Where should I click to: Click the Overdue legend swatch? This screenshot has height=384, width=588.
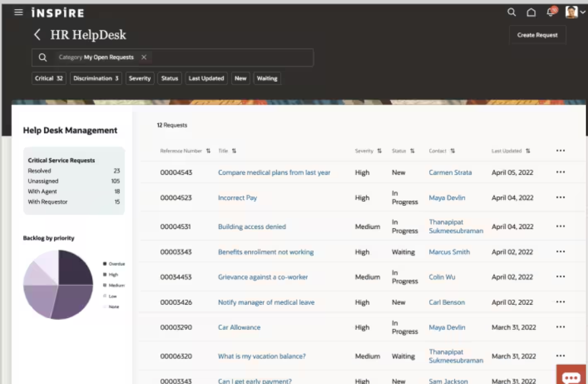click(x=105, y=263)
